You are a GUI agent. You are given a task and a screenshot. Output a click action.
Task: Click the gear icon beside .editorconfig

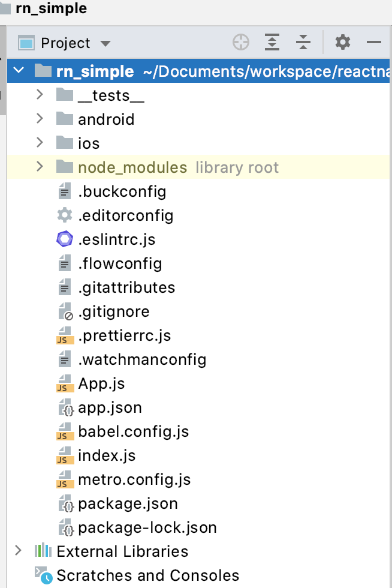(x=64, y=215)
